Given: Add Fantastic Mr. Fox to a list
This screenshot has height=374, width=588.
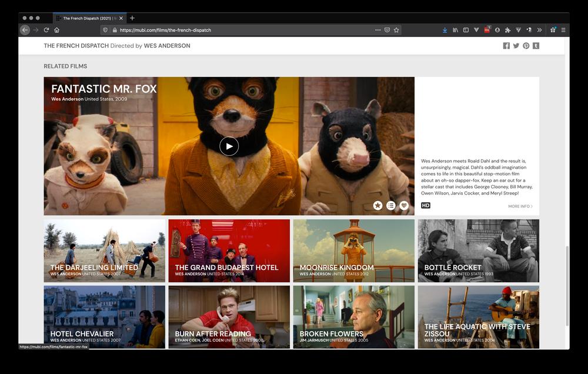Looking at the screenshot, I should (x=391, y=205).
